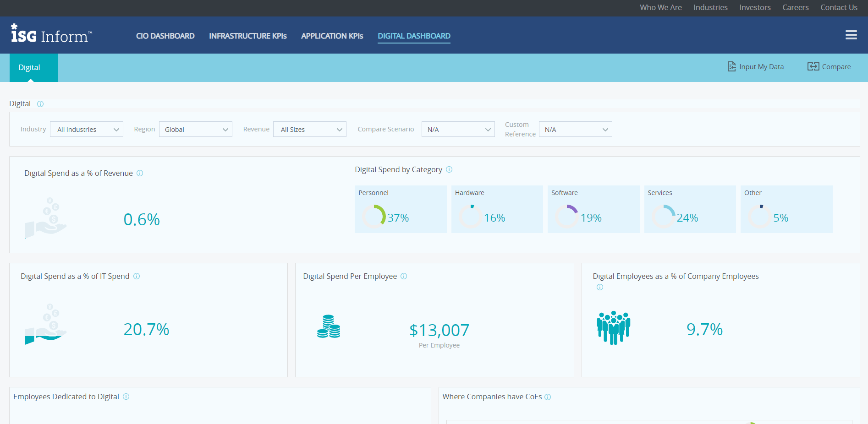The image size is (868, 424).
Task: Go to Infrastructure KPIs section
Action: pyautogui.click(x=247, y=36)
